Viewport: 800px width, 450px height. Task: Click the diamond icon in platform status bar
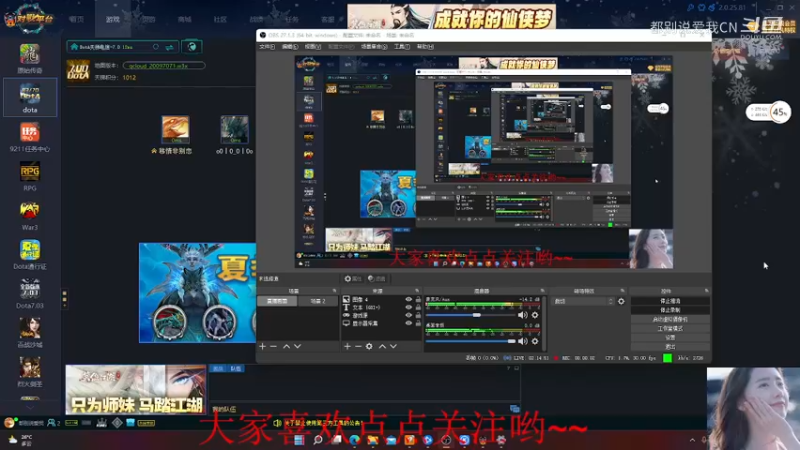(x=117, y=423)
